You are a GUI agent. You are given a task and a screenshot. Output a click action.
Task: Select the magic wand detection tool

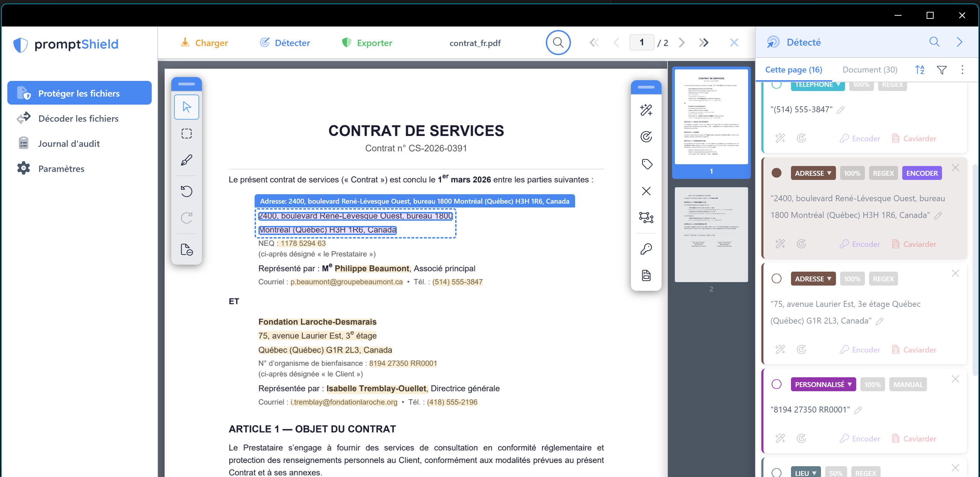click(x=646, y=110)
